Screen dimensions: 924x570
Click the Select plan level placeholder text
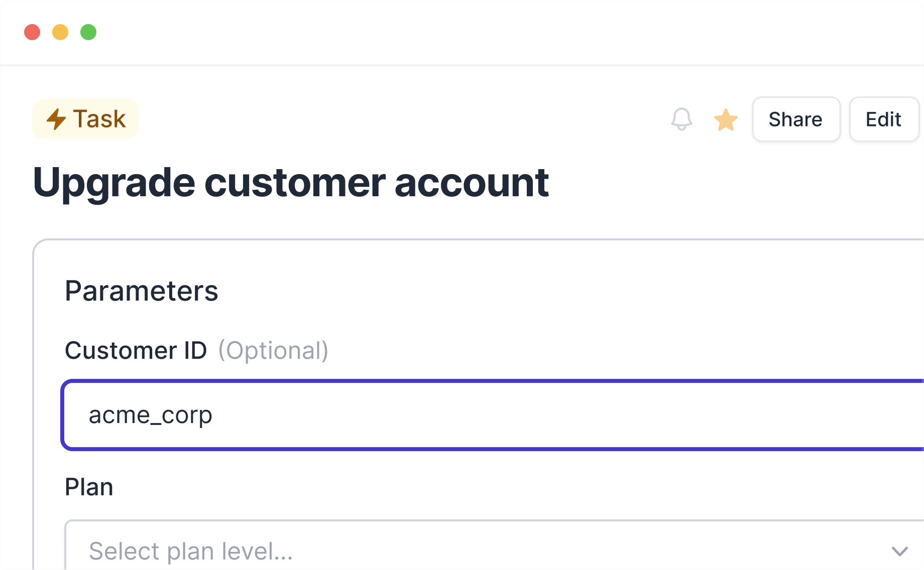[x=191, y=551]
